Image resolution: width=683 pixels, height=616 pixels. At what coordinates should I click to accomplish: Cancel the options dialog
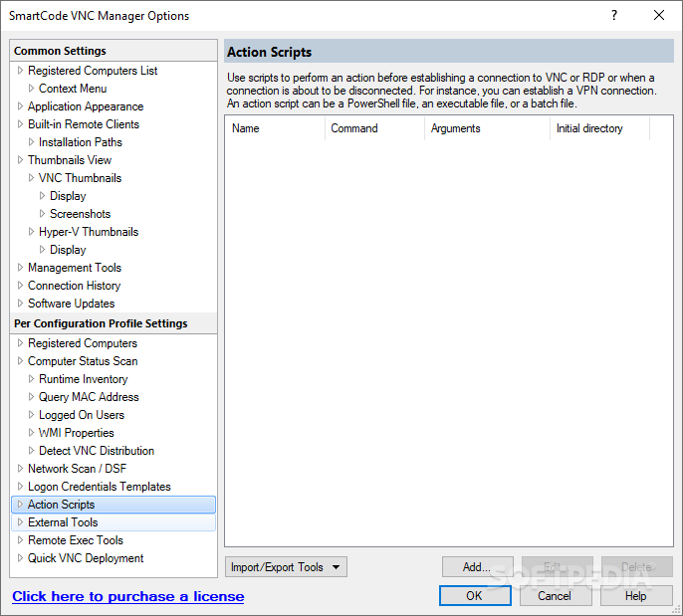(555, 595)
